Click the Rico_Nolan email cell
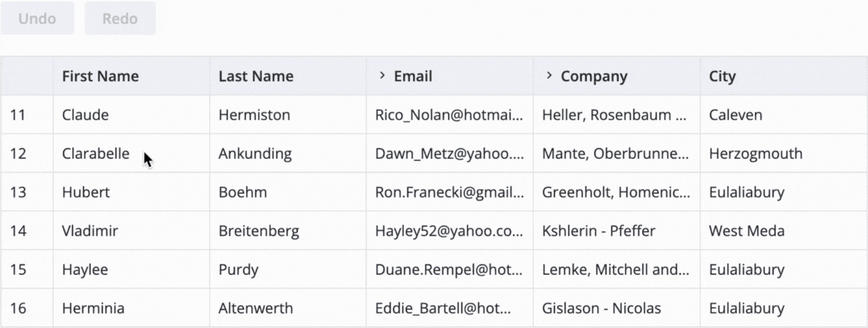Screen dimensions: 868x328 click(x=449, y=114)
